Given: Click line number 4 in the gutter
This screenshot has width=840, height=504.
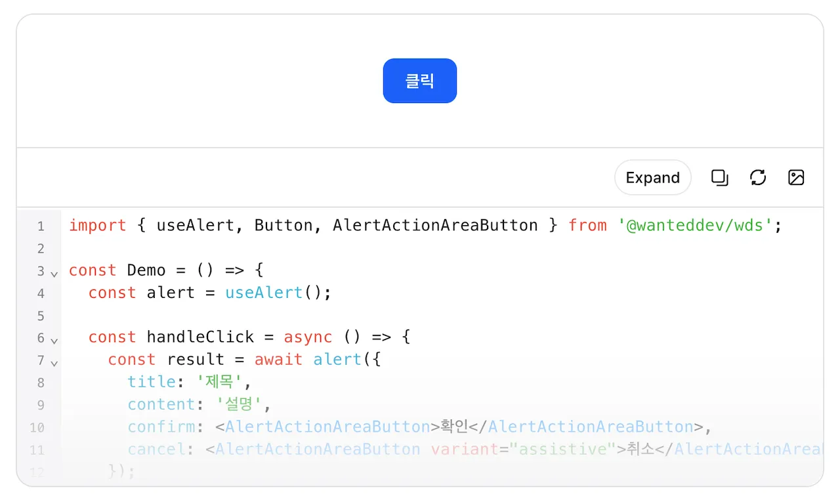Looking at the screenshot, I should click(x=41, y=293).
